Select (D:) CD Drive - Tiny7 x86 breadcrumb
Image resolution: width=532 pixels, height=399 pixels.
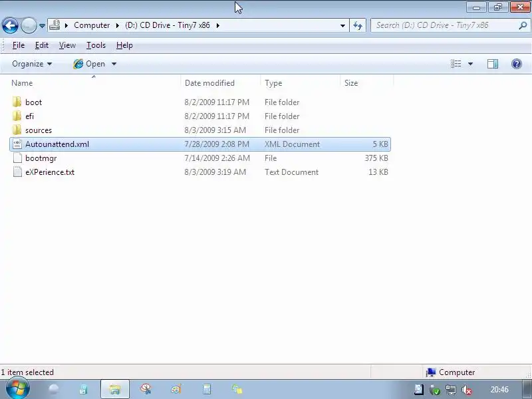point(168,25)
